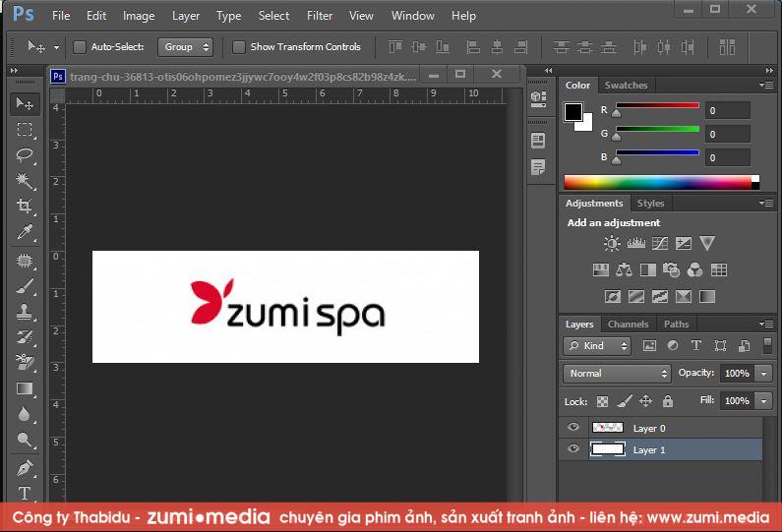782x532 pixels.
Task: Select the Pen tool
Action: pyautogui.click(x=25, y=467)
